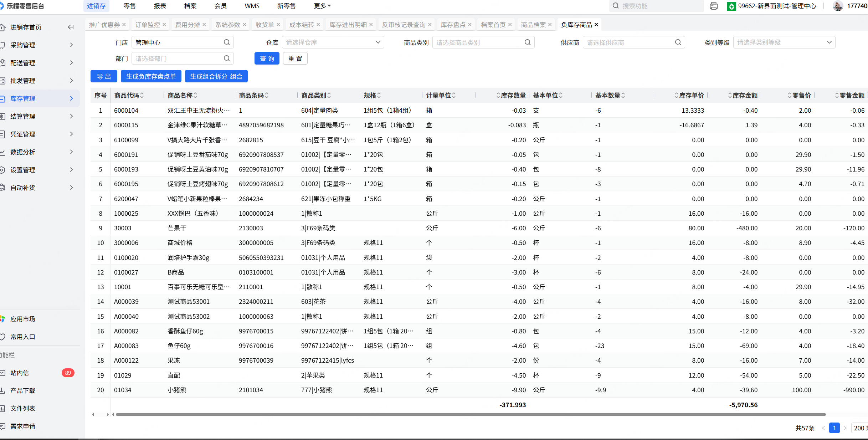The image size is (868, 440).
Task: Open the 仓库 dropdown
Action: (x=333, y=42)
